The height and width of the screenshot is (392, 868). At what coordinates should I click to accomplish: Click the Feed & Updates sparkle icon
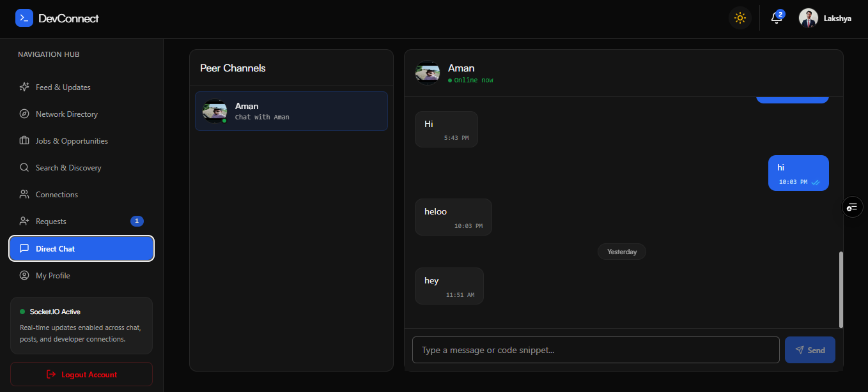click(24, 87)
